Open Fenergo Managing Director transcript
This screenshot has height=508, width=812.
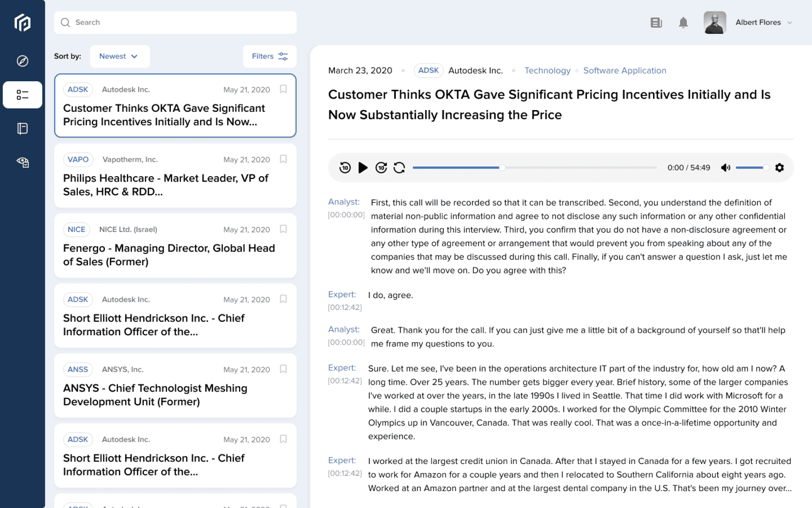[x=175, y=246]
